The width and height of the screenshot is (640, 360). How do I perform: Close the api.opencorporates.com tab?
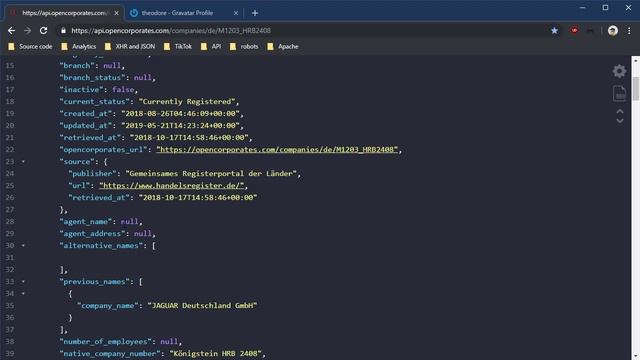pos(116,13)
